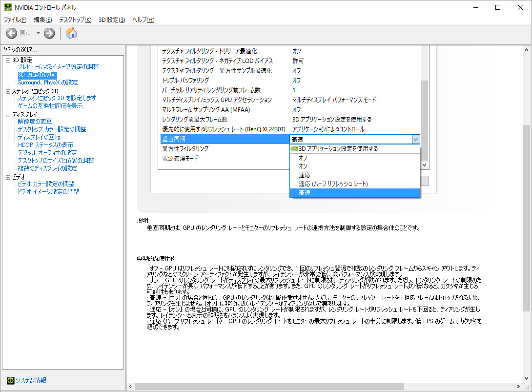
Task: Open ゲームの互換性評価を表示
Action: [x=50, y=106]
